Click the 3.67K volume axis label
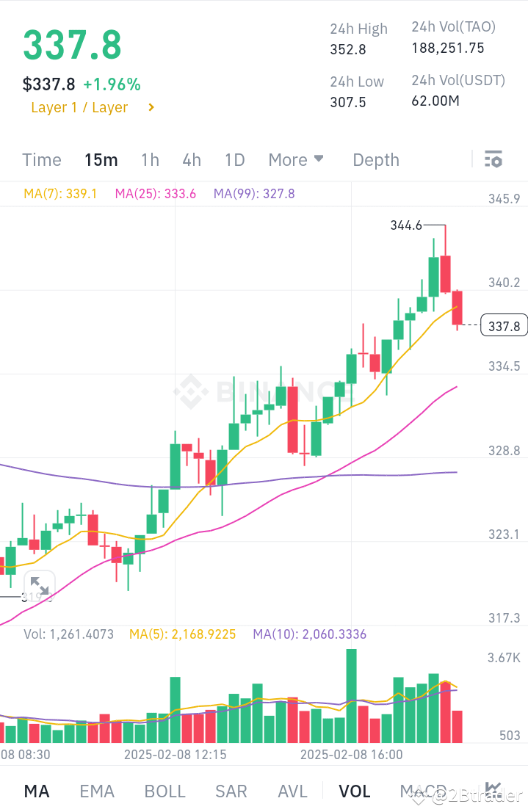 click(504, 658)
